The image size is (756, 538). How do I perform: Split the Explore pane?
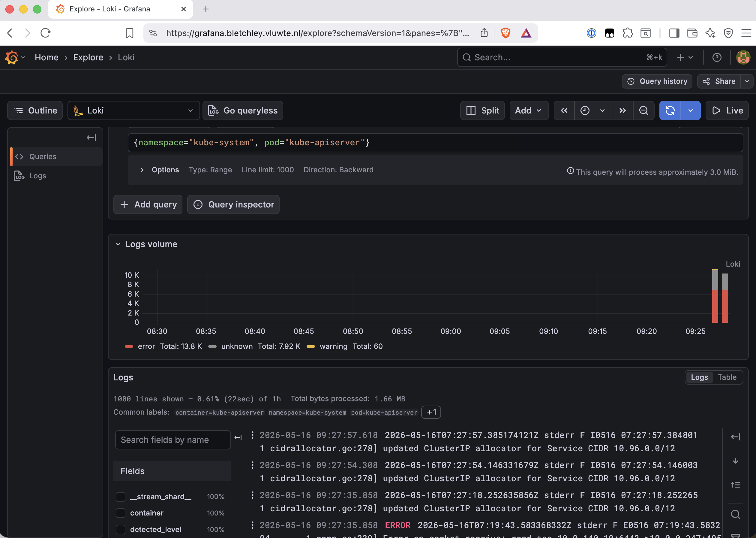(x=482, y=110)
